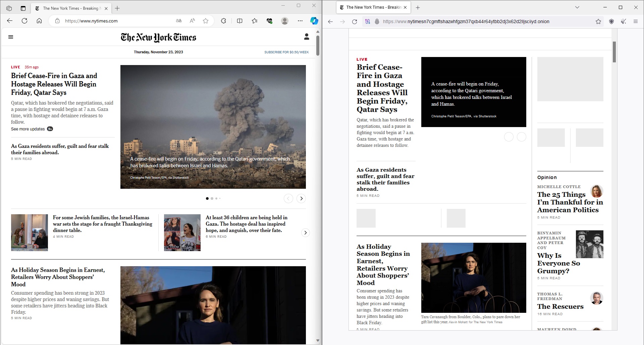Go back in Tor Browser
This screenshot has width=644, height=345.
[330, 21]
